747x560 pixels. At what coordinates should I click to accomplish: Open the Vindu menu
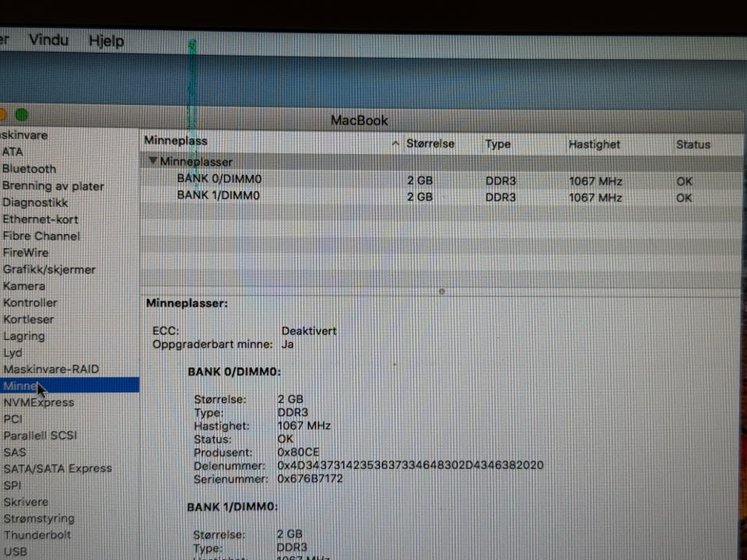pyautogui.click(x=48, y=40)
